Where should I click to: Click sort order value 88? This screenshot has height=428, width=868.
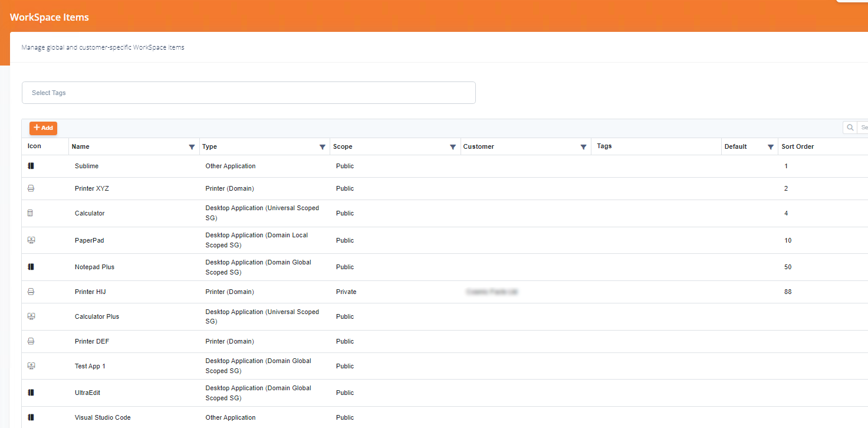click(788, 292)
